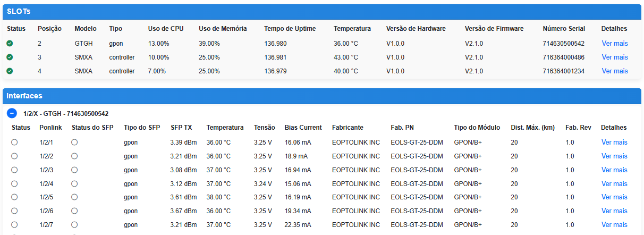This screenshot has width=644, height=235.
Task: Click SFP status circle for ponlink 1/2/1
Action: (74, 142)
